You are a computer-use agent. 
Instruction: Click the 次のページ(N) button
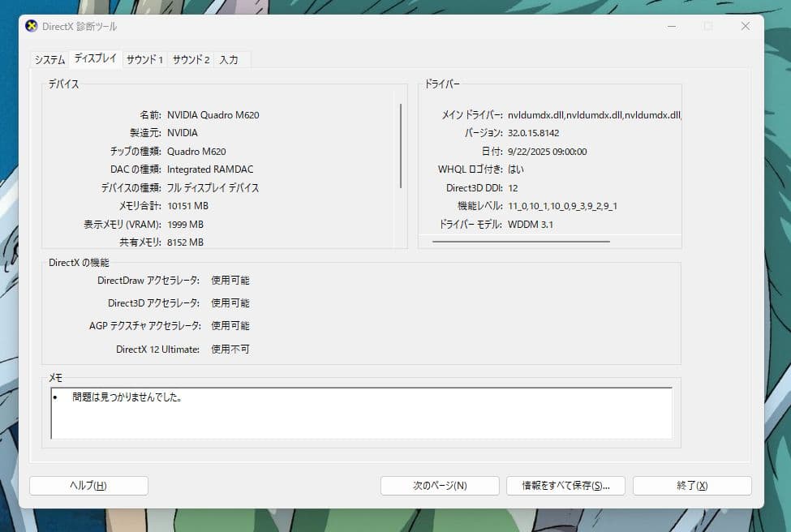click(439, 485)
